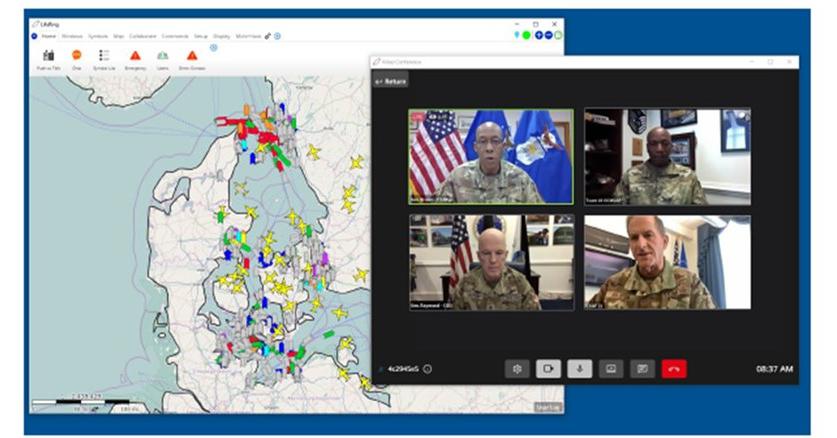The image size is (837, 438).
Task: Open the conference chat panel icon
Action: coord(642,369)
